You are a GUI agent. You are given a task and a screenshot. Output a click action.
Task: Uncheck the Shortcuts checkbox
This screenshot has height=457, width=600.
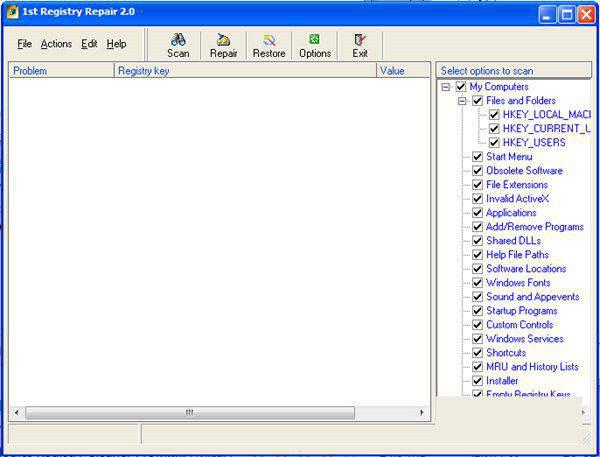(477, 353)
